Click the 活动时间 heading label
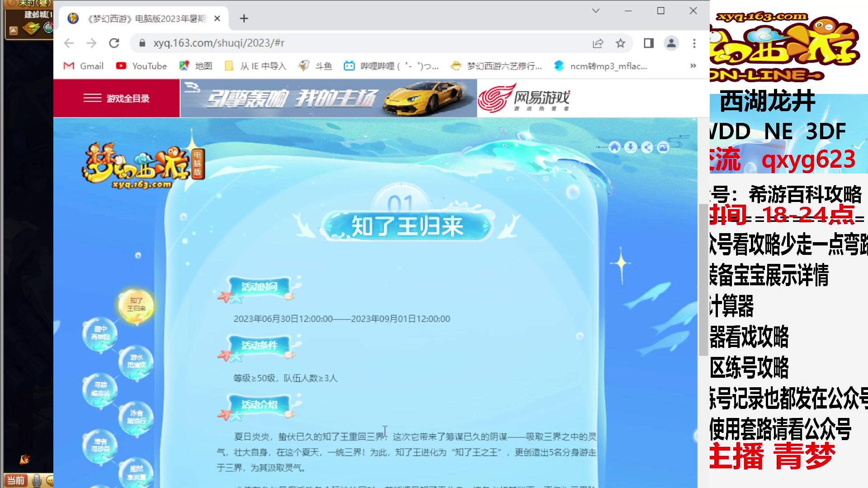868x488 pixels. [259, 287]
